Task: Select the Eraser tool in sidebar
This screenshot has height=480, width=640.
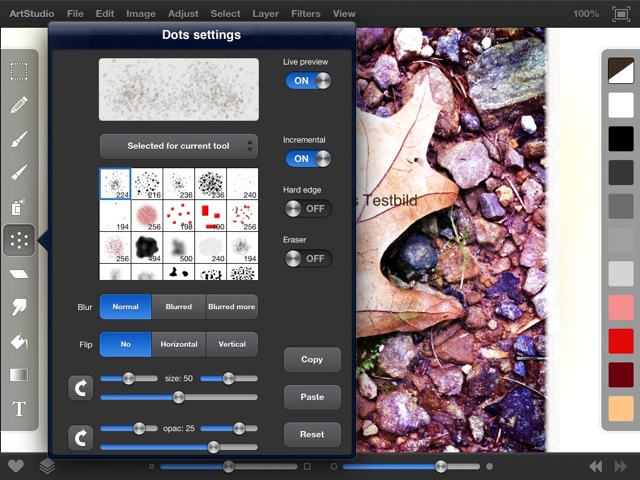Action: click(x=19, y=274)
